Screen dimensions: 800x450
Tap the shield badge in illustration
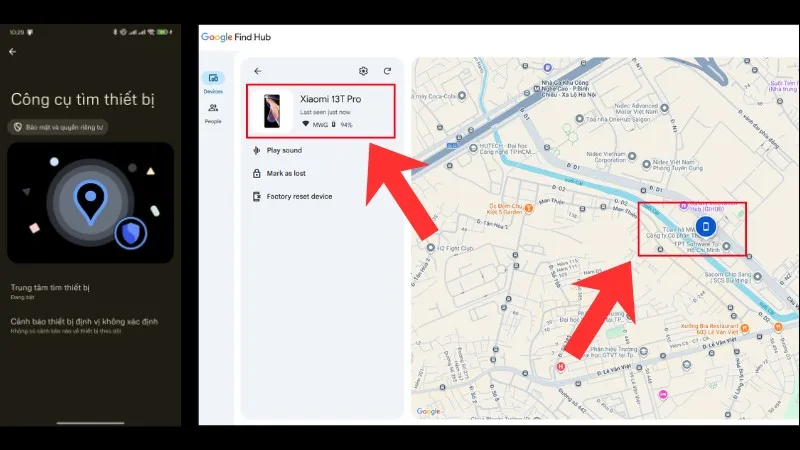coord(130,233)
